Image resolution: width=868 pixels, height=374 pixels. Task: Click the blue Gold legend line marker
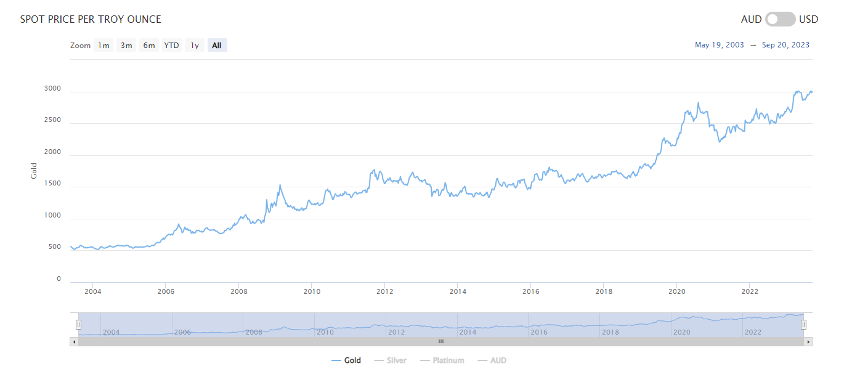(336, 360)
